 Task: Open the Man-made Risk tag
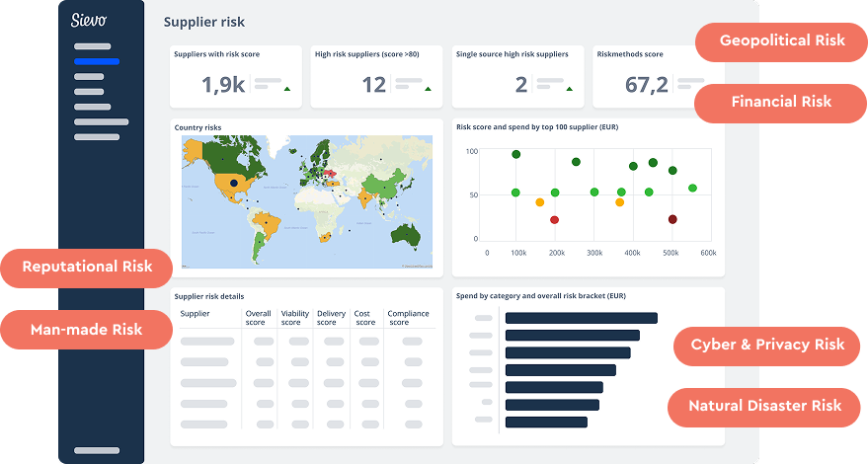click(87, 330)
